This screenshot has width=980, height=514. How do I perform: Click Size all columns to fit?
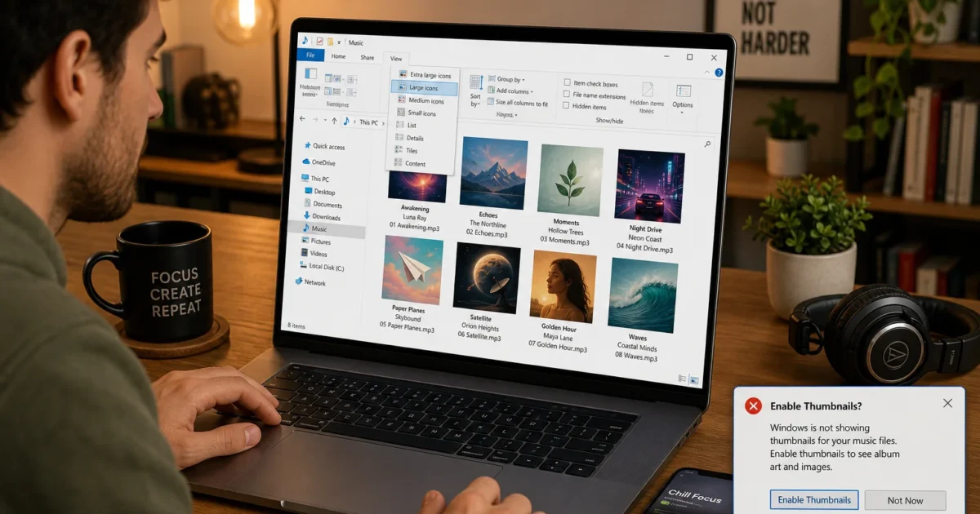517,103
